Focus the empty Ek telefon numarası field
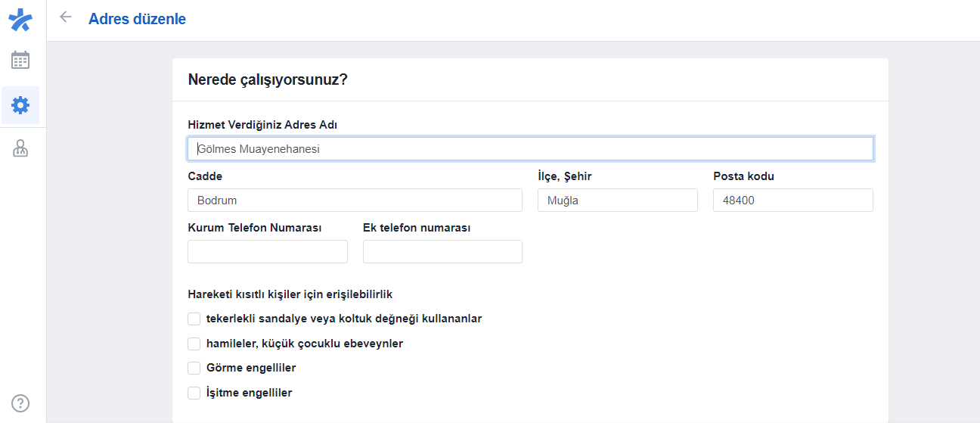This screenshot has width=980, height=423. pyautogui.click(x=442, y=252)
